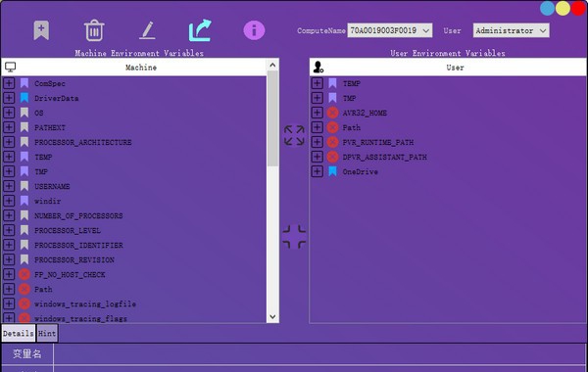Open the User Administrator dropdown

point(512,30)
